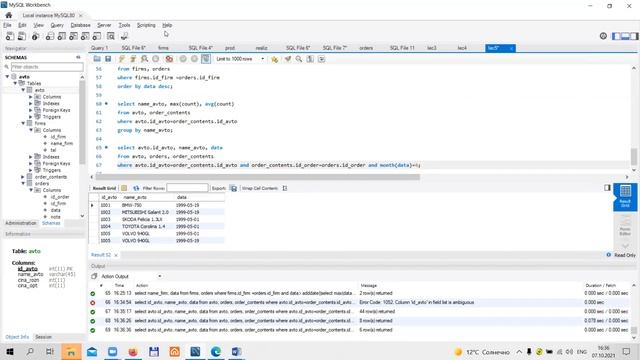640x360 pixels.
Task: Close the Result 52 tab
Action: pyautogui.click(x=116, y=255)
